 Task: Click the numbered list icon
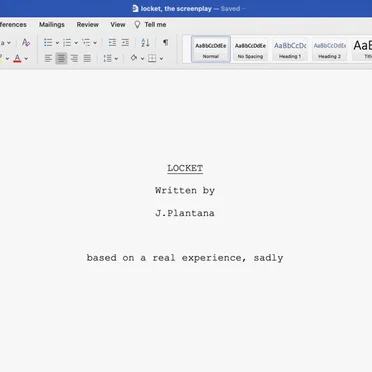[x=67, y=43]
